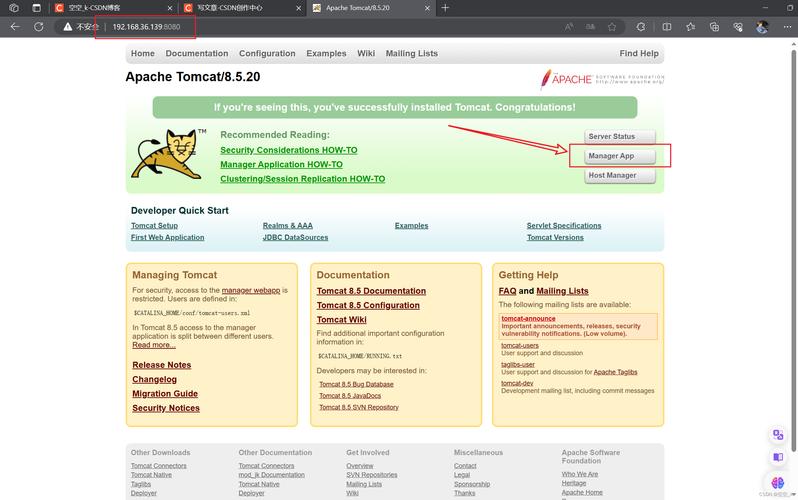Click the not-secure warning triangle icon
798x500 pixels.
coord(68,27)
